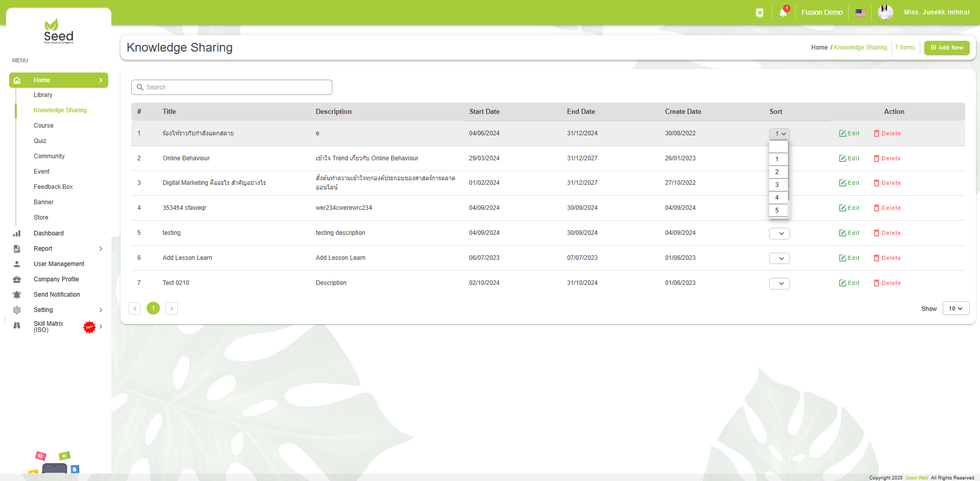This screenshot has width=980, height=481.
Task: Open Company Profile briefcase item
Action: click(56, 279)
